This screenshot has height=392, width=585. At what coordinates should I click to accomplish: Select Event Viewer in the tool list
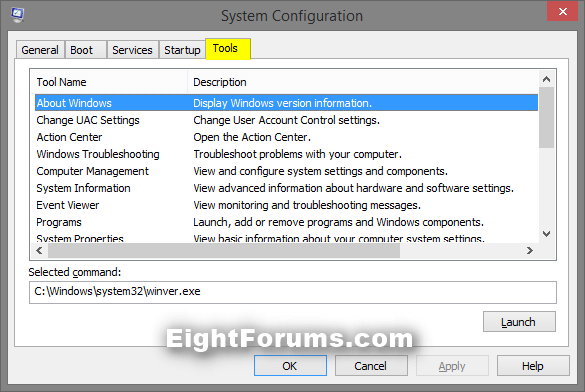click(286, 205)
